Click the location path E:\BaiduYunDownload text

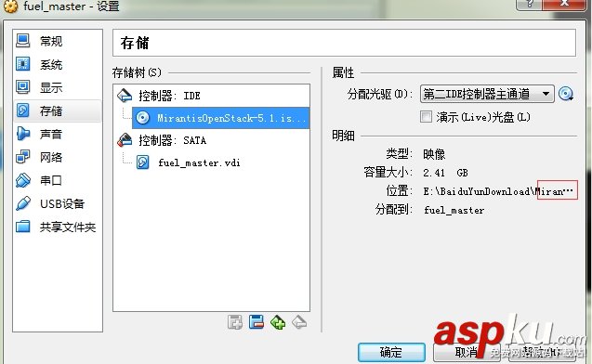click(498, 191)
